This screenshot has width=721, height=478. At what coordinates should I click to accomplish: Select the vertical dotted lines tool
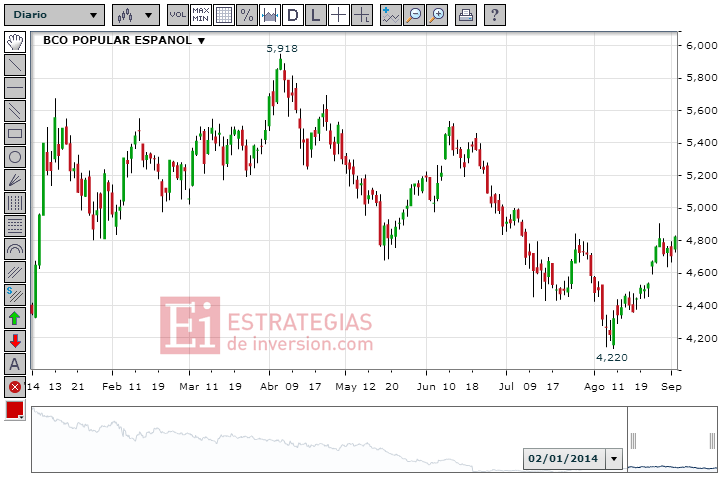(x=15, y=203)
